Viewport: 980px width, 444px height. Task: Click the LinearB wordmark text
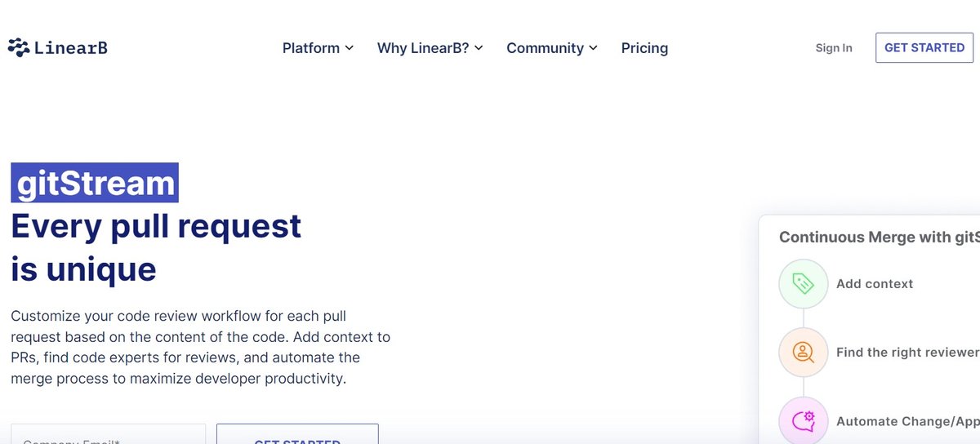[71, 48]
